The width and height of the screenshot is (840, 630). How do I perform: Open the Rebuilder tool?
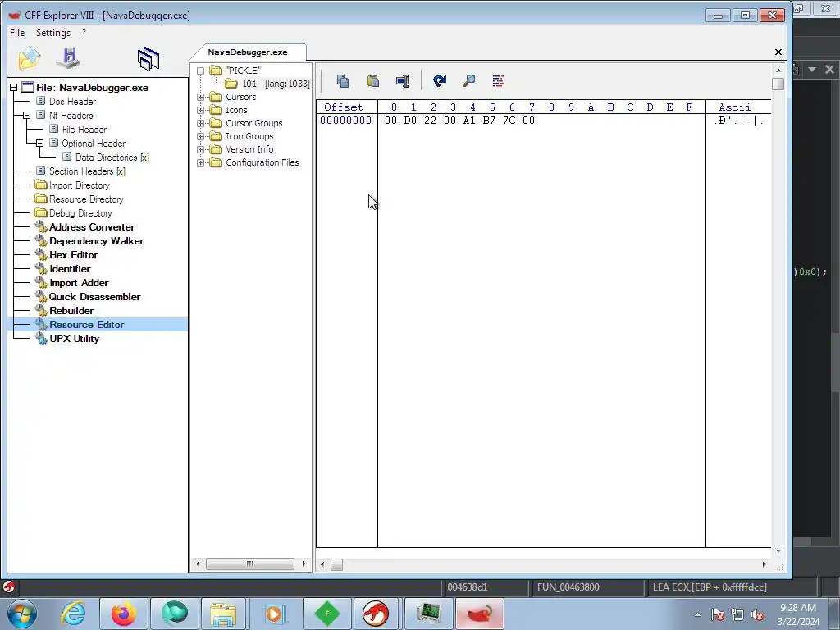click(71, 311)
